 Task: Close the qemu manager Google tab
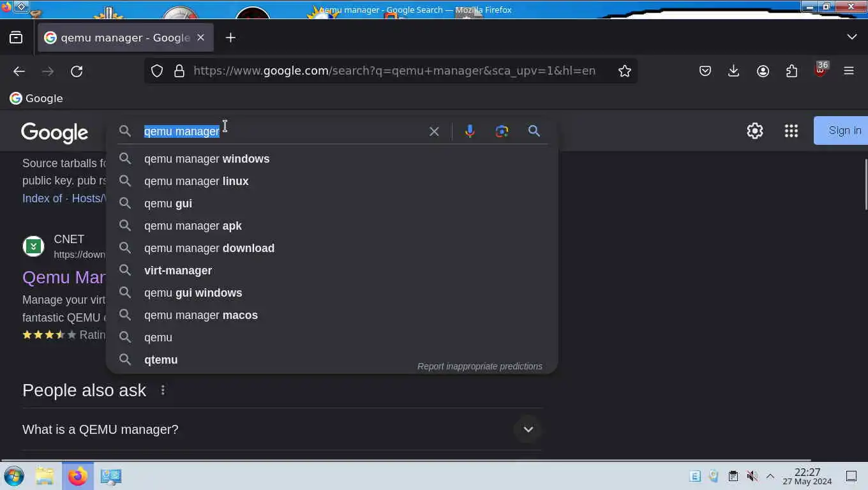(x=200, y=38)
